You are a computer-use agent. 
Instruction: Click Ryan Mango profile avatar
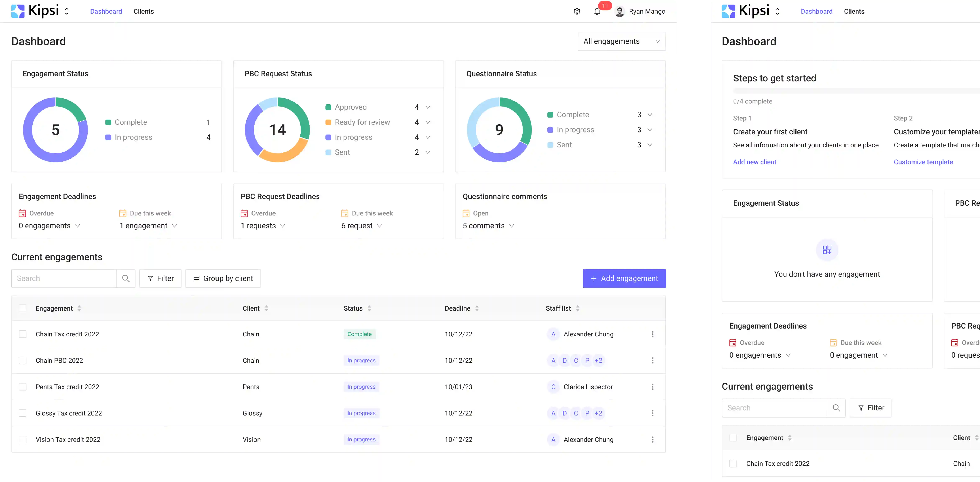pos(620,12)
